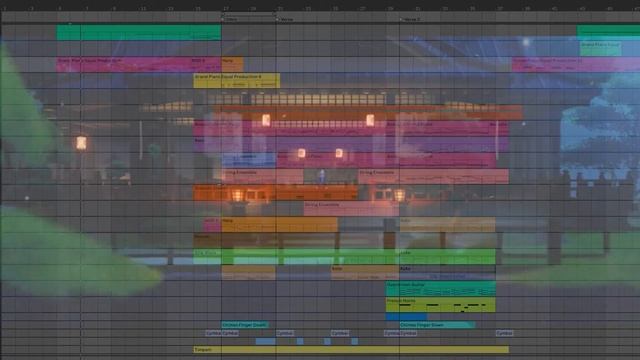Select the Verse 2 locator marker
This screenshot has height=360, width=640.
410,19
